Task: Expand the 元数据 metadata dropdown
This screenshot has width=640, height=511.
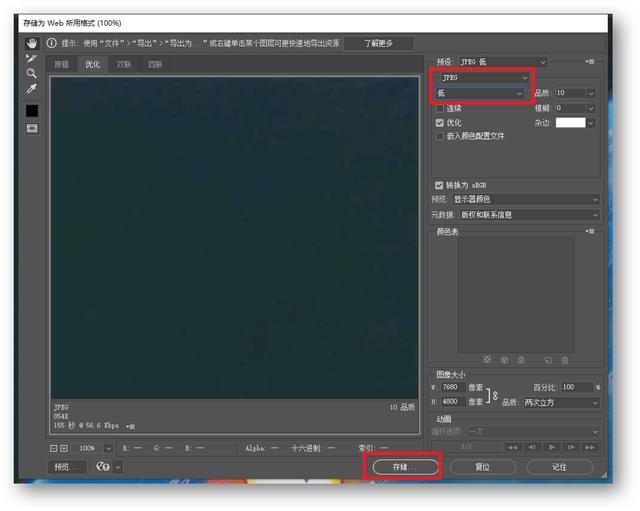Action: pos(526,214)
